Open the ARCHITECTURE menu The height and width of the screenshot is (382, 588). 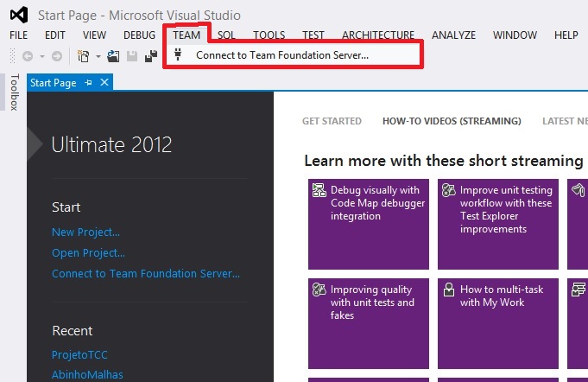click(378, 35)
